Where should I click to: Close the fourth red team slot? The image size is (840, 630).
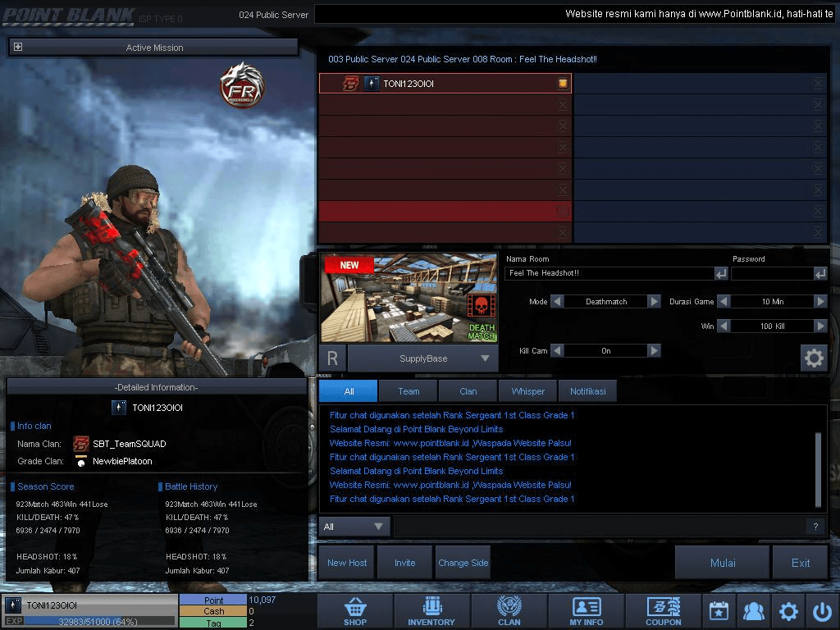pyautogui.click(x=563, y=148)
